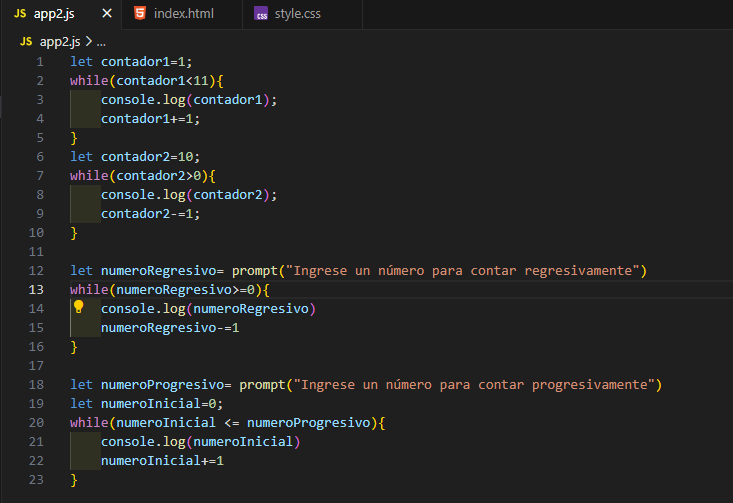Screen dimensions: 733x503
Task: Click the JS file icon on app2.js tab
Action: pyautogui.click(x=20, y=14)
